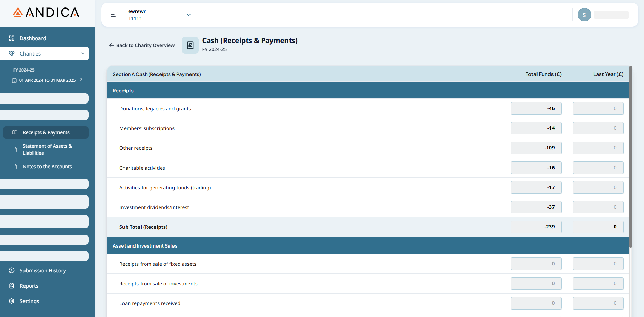644x317 pixels.
Task: Expand the 01 APR 2024 to 31 MAR 2025 period
Action: click(81, 79)
